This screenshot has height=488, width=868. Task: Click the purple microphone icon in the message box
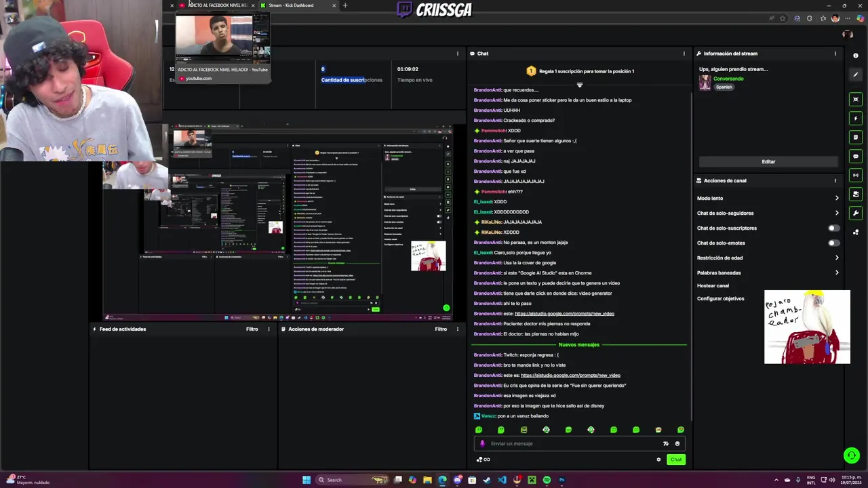point(482,443)
